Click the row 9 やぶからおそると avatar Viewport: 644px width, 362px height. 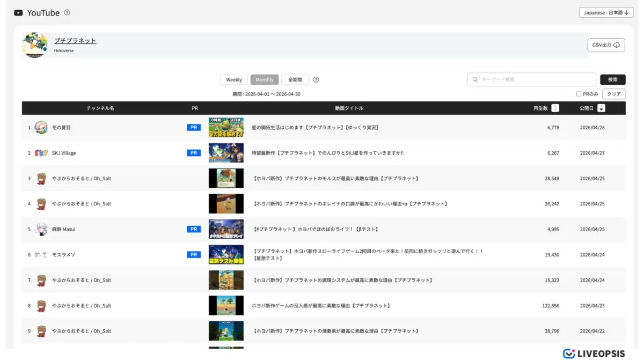[x=41, y=331]
